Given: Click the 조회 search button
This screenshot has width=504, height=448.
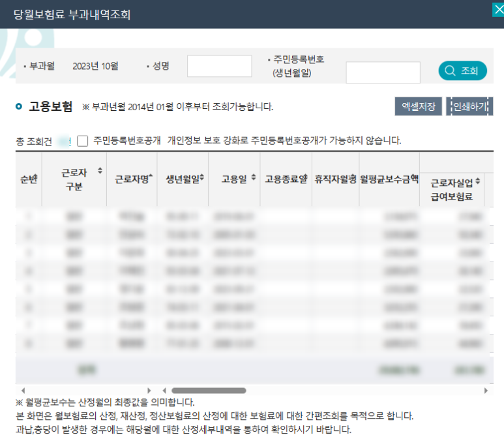Looking at the screenshot, I should [462, 70].
